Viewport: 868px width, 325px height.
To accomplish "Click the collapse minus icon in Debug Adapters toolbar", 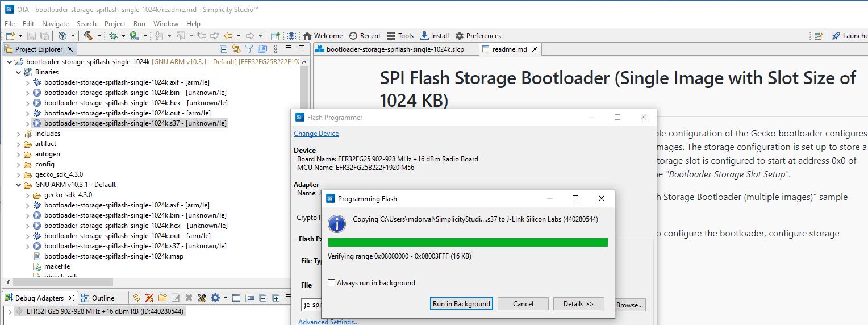I will [264, 298].
